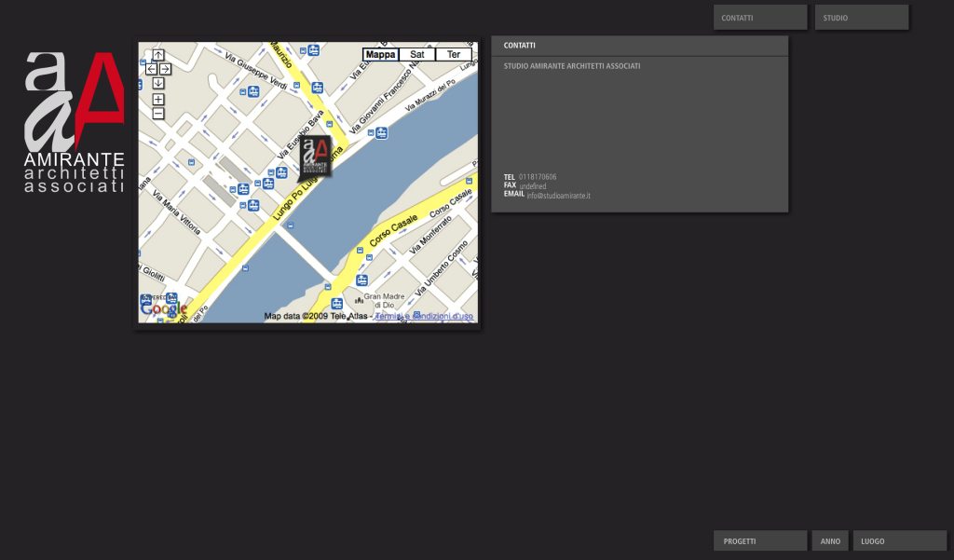The height and width of the screenshot is (560, 954).
Task: Expand the Progetti menu
Action: [x=760, y=541]
